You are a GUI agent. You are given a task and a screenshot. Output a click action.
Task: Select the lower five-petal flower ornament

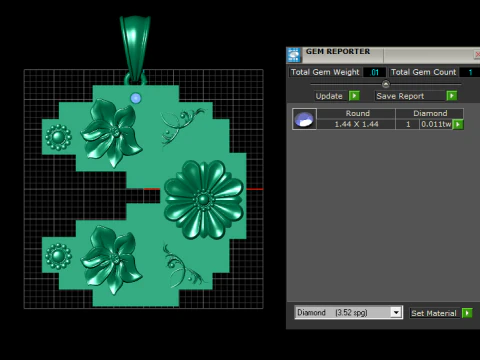coord(112,260)
